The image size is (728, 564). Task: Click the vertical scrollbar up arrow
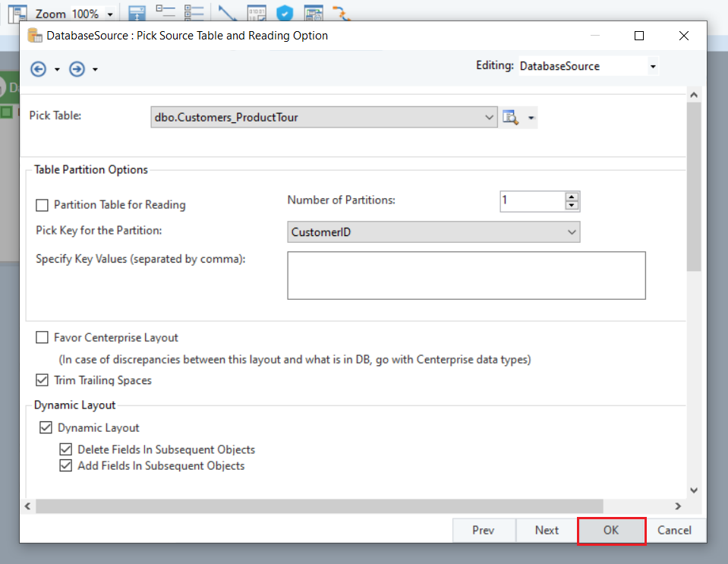point(694,95)
